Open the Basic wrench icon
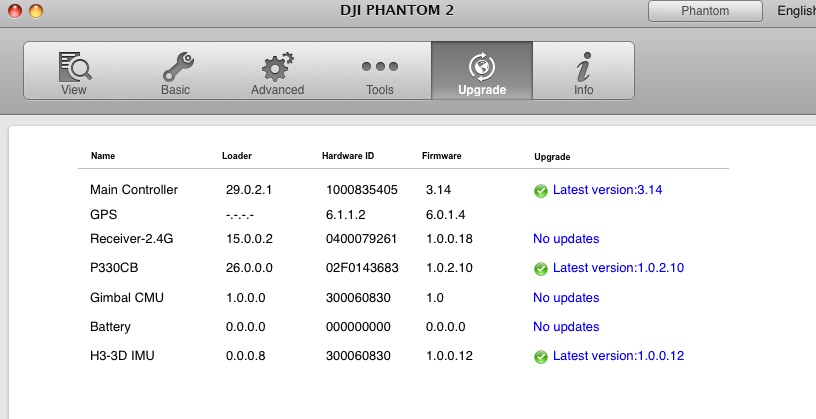The width and height of the screenshot is (816, 419). pos(177,67)
